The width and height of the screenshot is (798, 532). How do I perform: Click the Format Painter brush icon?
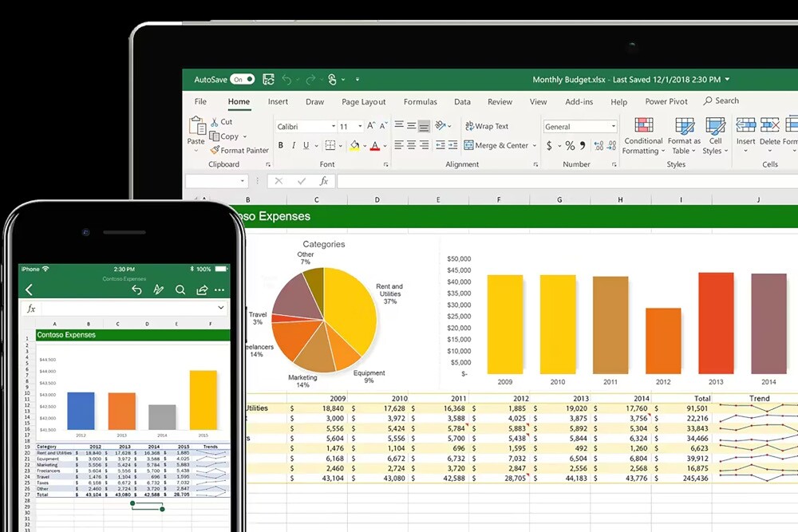[215, 150]
